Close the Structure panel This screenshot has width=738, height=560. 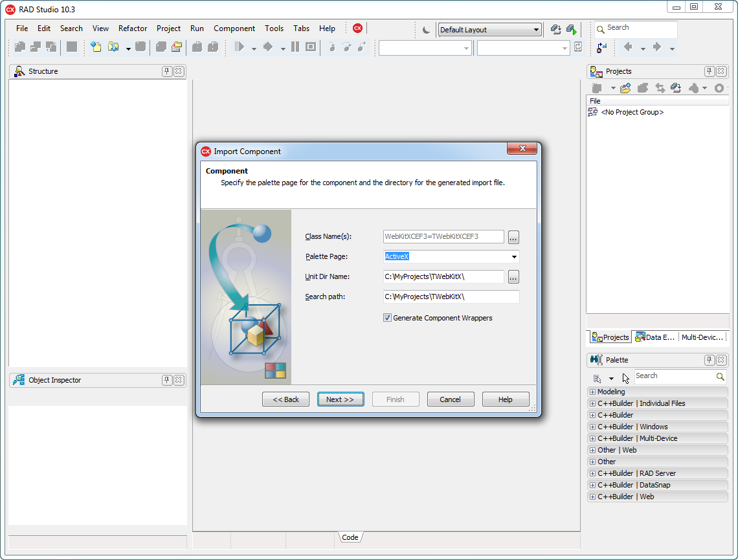coord(179,71)
